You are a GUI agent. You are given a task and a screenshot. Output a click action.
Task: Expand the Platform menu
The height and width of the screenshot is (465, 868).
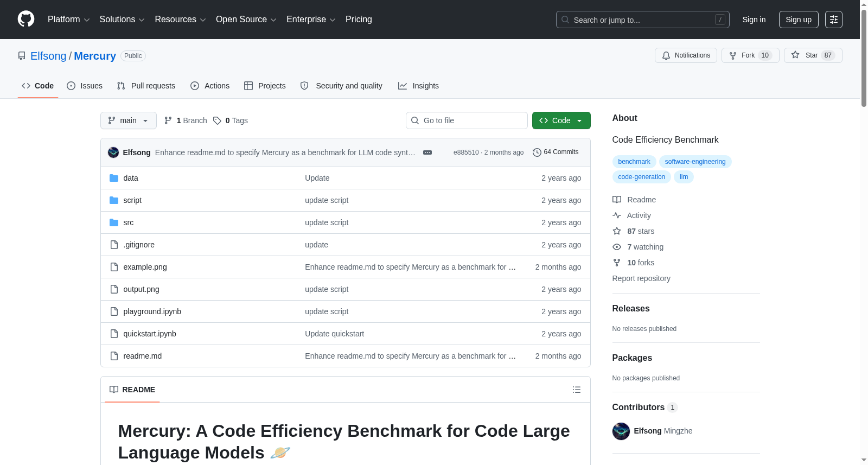point(69,20)
